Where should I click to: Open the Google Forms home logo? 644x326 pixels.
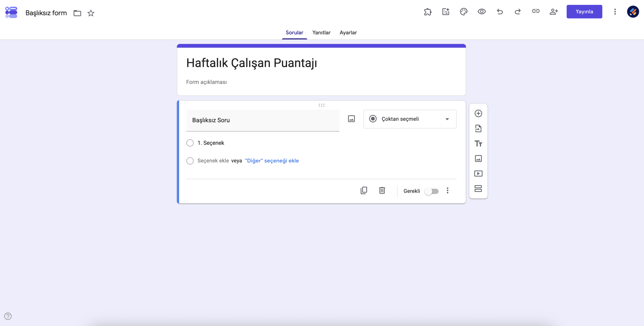point(11,12)
